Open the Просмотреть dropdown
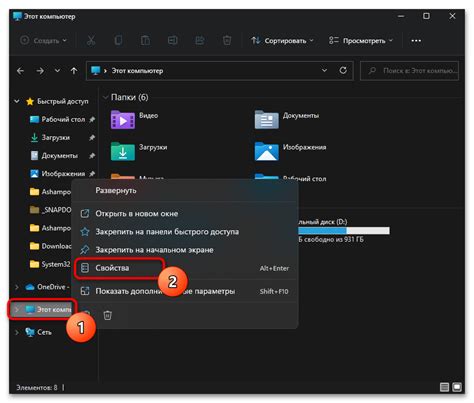This screenshot has width=474, height=403. [x=361, y=41]
